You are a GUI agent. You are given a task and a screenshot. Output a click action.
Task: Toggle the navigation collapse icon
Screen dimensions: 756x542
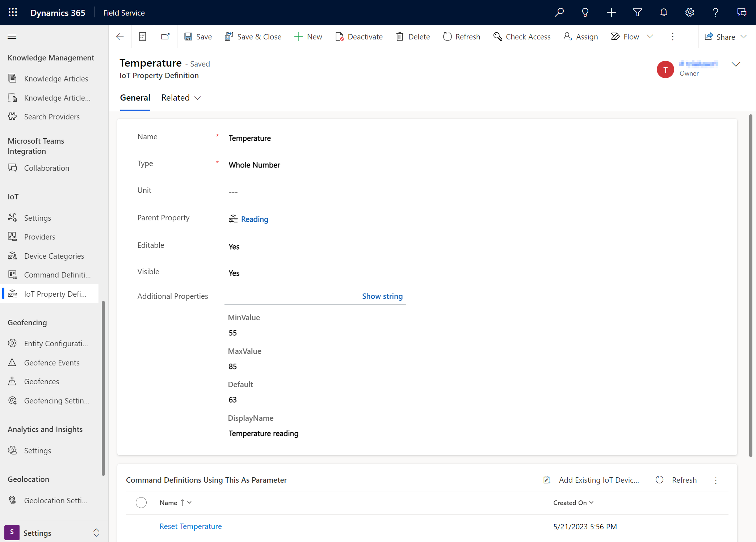pyautogui.click(x=12, y=37)
